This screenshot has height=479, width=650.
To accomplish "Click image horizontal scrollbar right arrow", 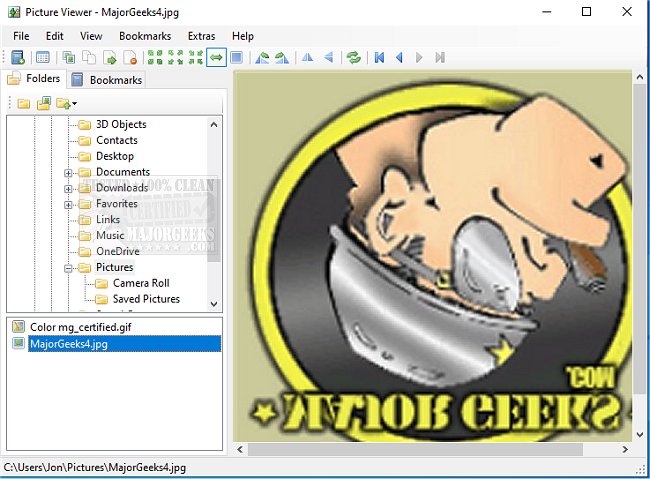I will [x=625, y=449].
